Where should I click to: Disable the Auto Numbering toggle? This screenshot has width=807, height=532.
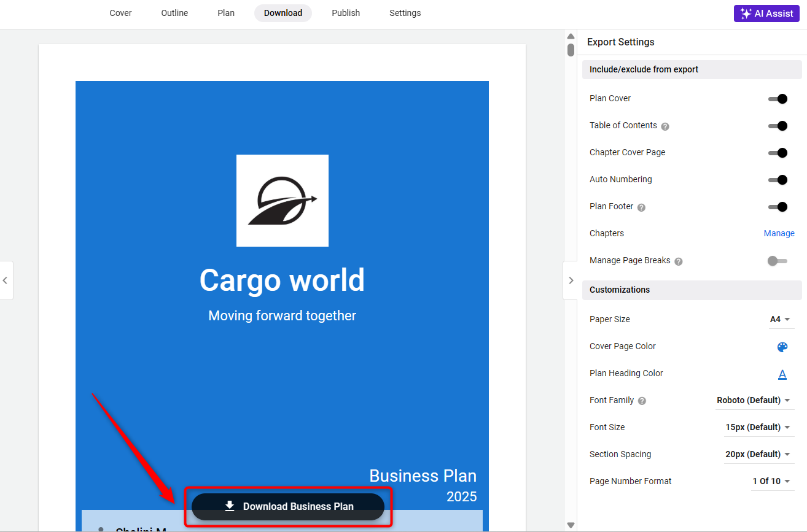[778, 180]
